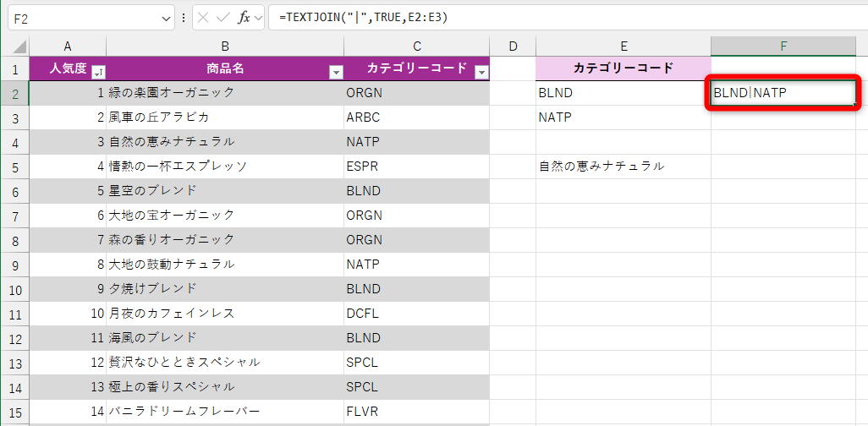This screenshot has height=426, width=868.
Task: Select cell 緑の楽園オーガニック
Action: pyautogui.click(x=225, y=93)
